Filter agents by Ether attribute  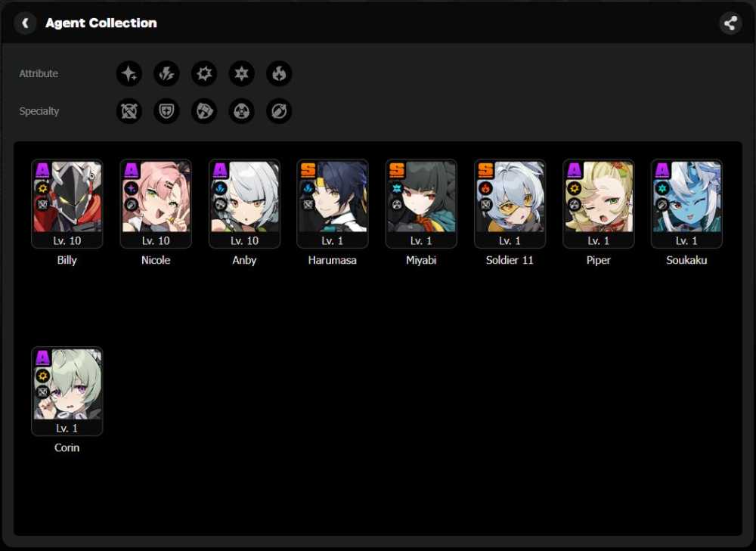129,74
